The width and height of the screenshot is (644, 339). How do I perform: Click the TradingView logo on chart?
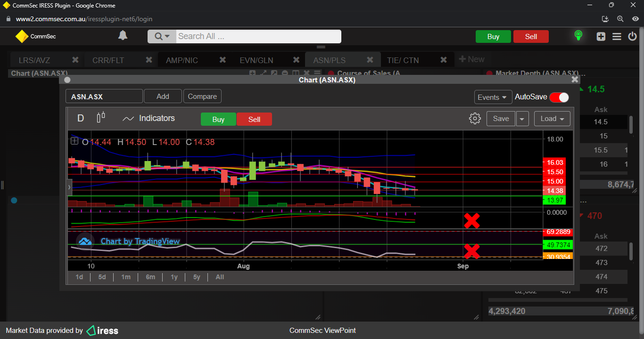coord(85,241)
